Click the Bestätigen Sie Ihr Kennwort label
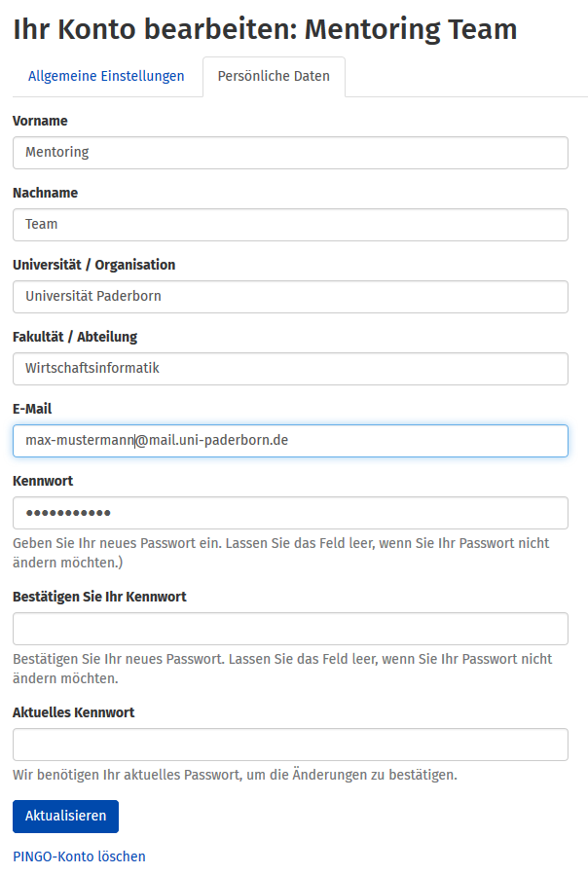Viewport: 588px width, 874px height. [99, 597]
